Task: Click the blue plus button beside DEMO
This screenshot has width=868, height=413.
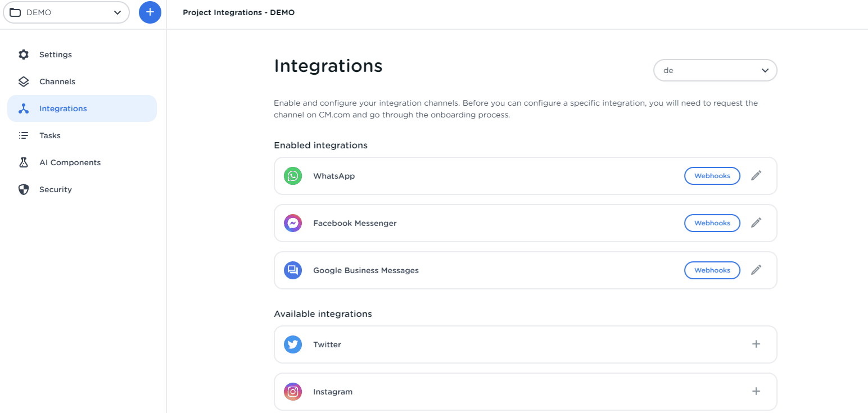Action: (150, 12)
